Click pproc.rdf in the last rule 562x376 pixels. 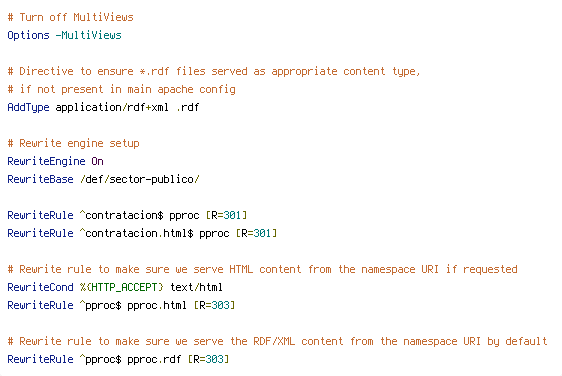click(154, 359)
